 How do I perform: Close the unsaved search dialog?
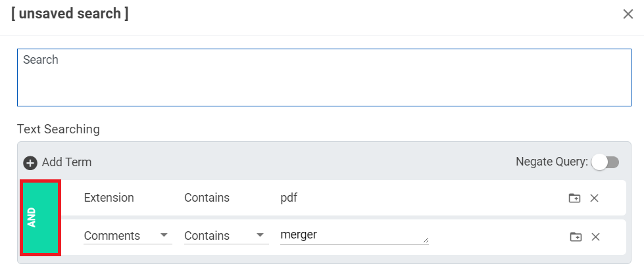[628, 14]
